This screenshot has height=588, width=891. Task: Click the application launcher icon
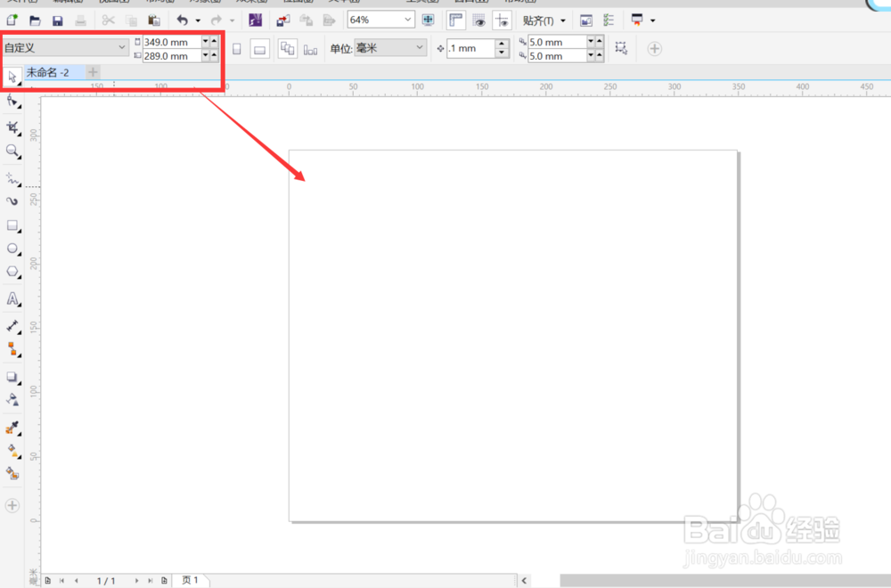point(637,20)
